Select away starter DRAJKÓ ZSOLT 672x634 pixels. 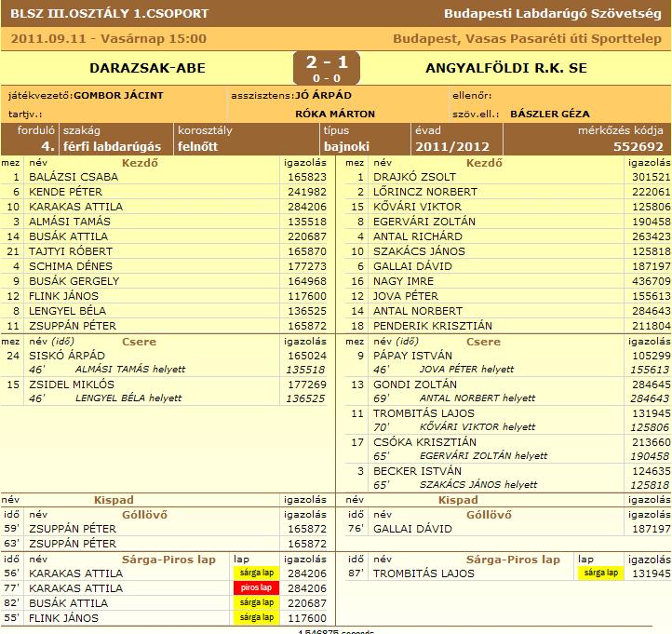coord(414,177)
